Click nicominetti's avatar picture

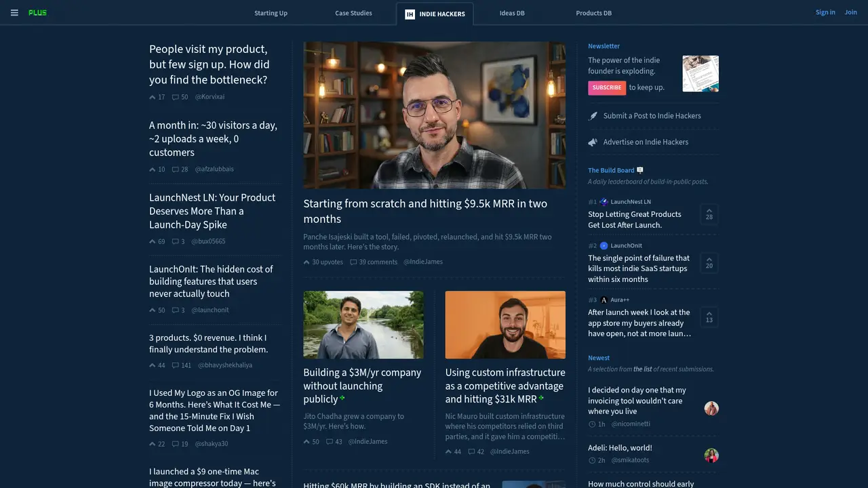pyautogui.click(x=711, y=408)
